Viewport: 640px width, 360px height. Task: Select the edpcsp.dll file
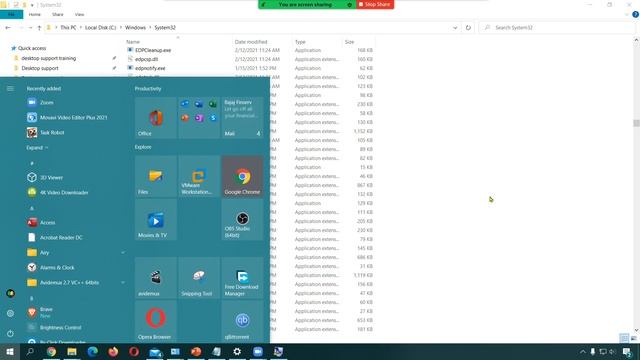[x=147, y=59]
